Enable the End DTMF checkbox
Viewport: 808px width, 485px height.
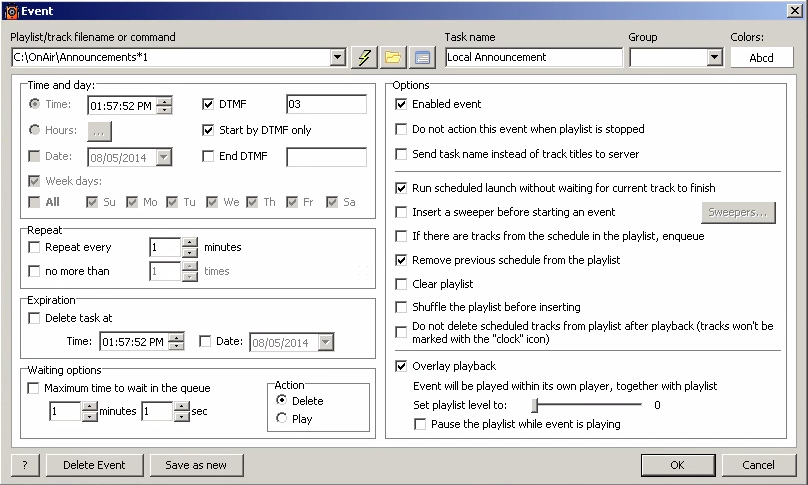(208, 156)
